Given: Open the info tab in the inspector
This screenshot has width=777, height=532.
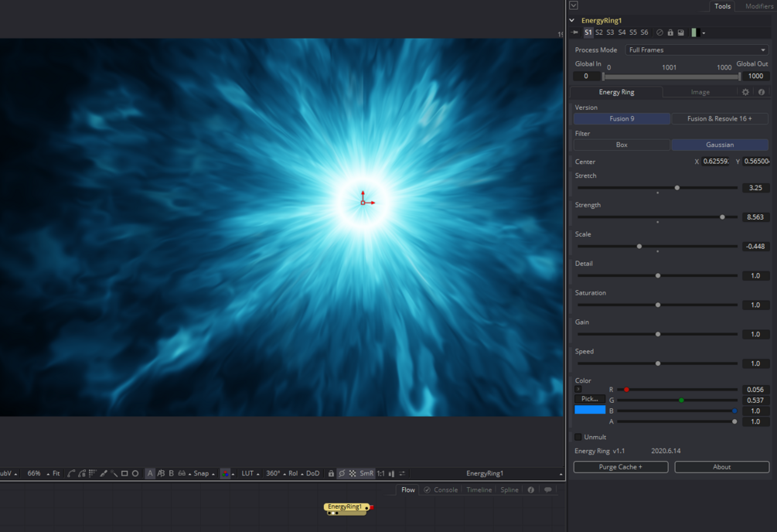Looking at the screenshot, I should [x=762, y=92].
